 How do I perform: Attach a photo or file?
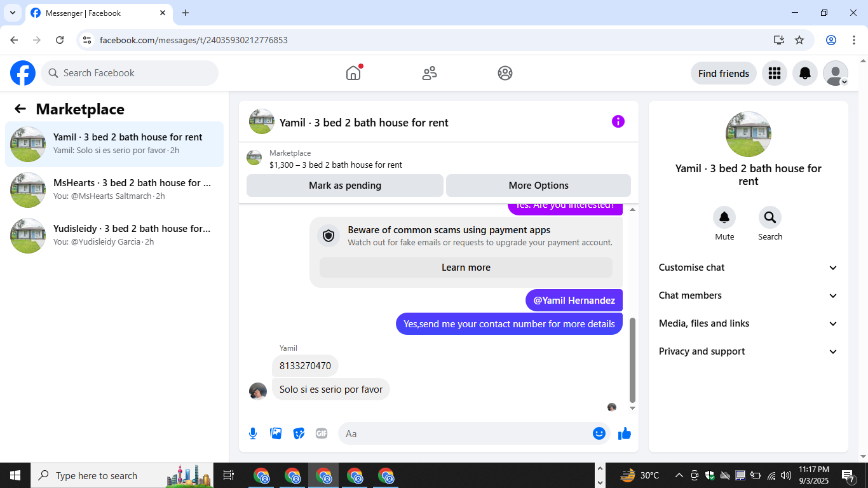(276, 433)
